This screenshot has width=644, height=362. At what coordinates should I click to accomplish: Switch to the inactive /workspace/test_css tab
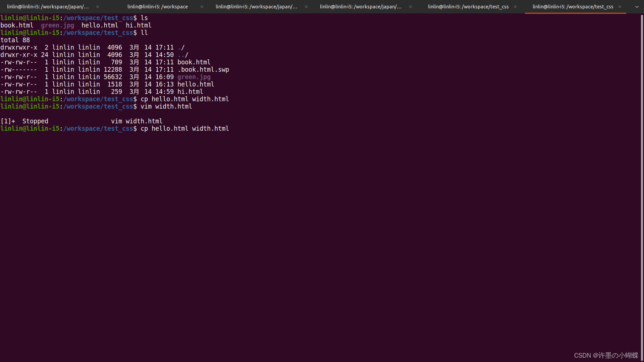pyautogui.click(x=468, y=7)
